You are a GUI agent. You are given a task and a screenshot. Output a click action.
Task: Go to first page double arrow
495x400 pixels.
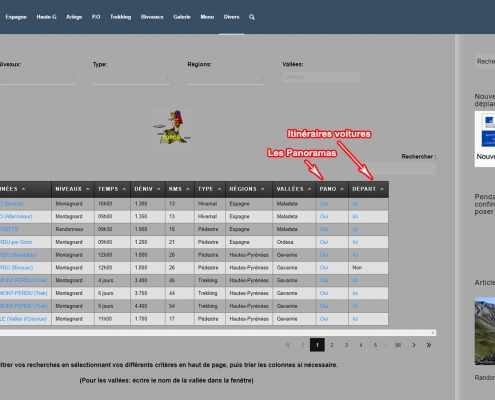coord(288,345)
